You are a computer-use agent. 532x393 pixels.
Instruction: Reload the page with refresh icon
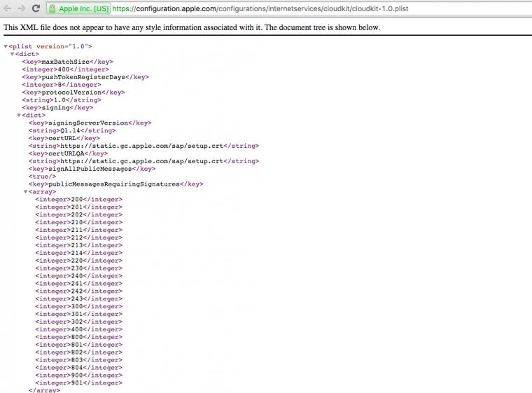(36, 8)
